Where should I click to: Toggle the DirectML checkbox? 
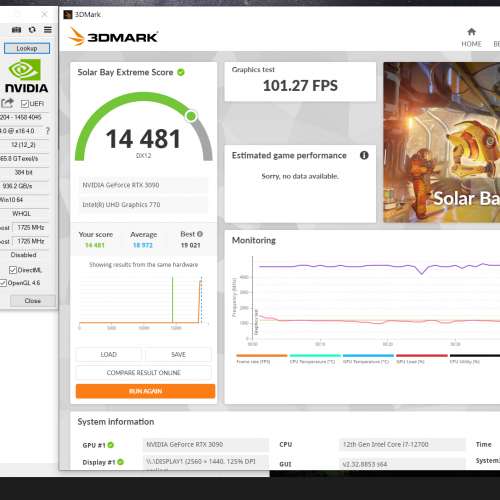13,270
